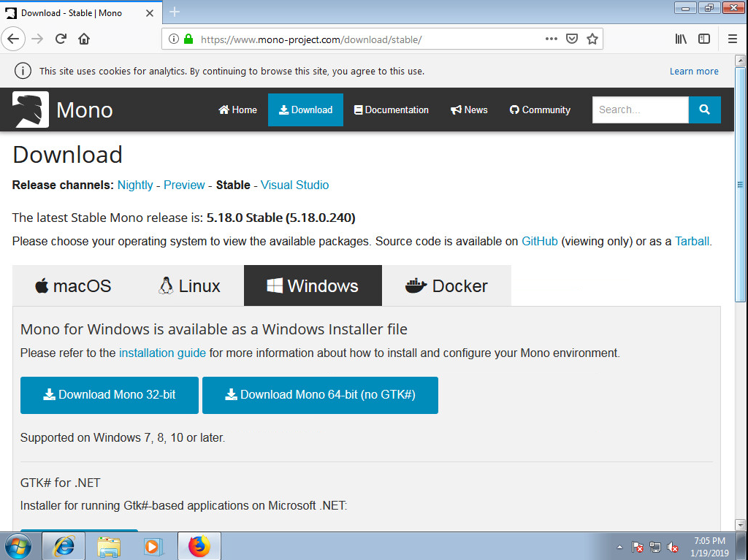Viewport: 748px width, 560px height.
Task: Show Library bookmarks and history icon
Action: [x=681, y=39]
